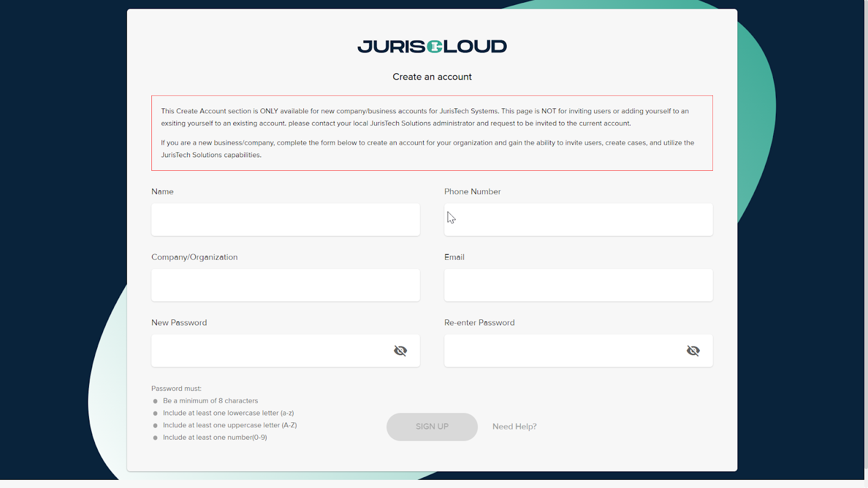Click the crossed-eye icon beside New Password
The image size is (868, 488).
(x=400, y=350)
